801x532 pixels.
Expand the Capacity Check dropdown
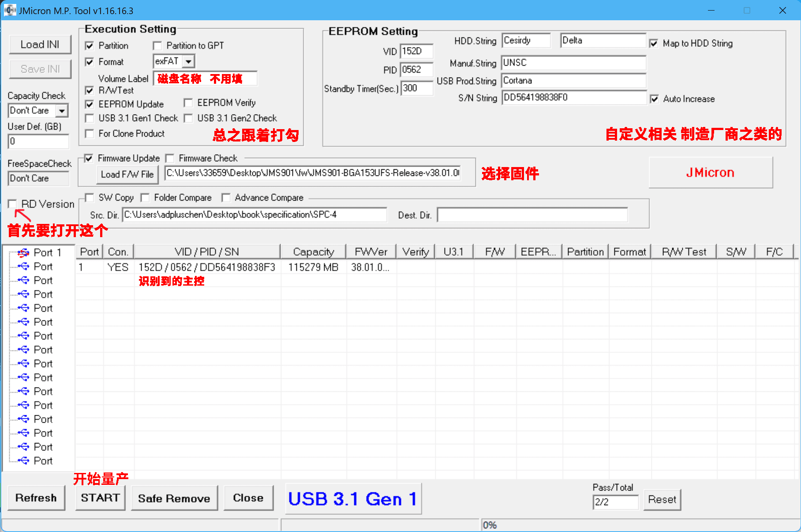pos(62,111)
